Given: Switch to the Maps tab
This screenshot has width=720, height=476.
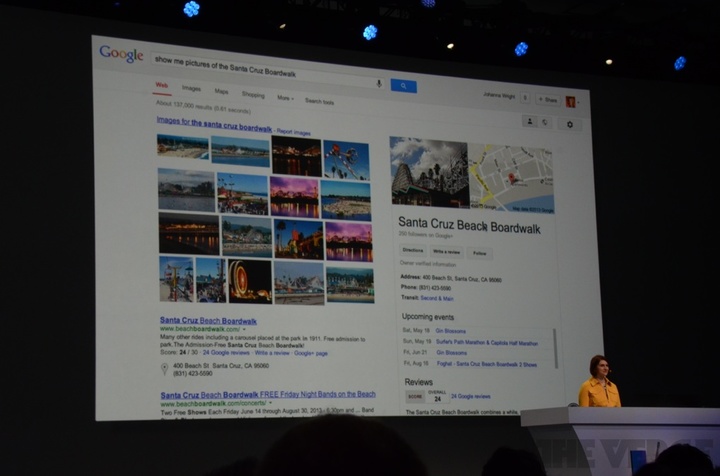Looking at the screenshot, I should point(221,91).
